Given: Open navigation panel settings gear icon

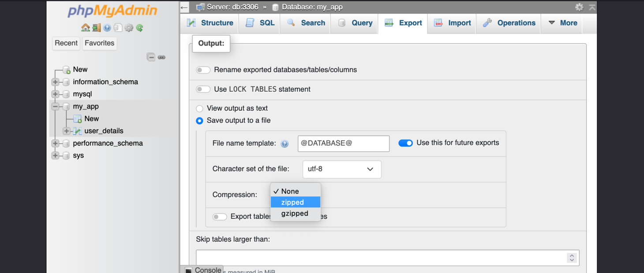Looking at the screenshot, I should [129, 28].
